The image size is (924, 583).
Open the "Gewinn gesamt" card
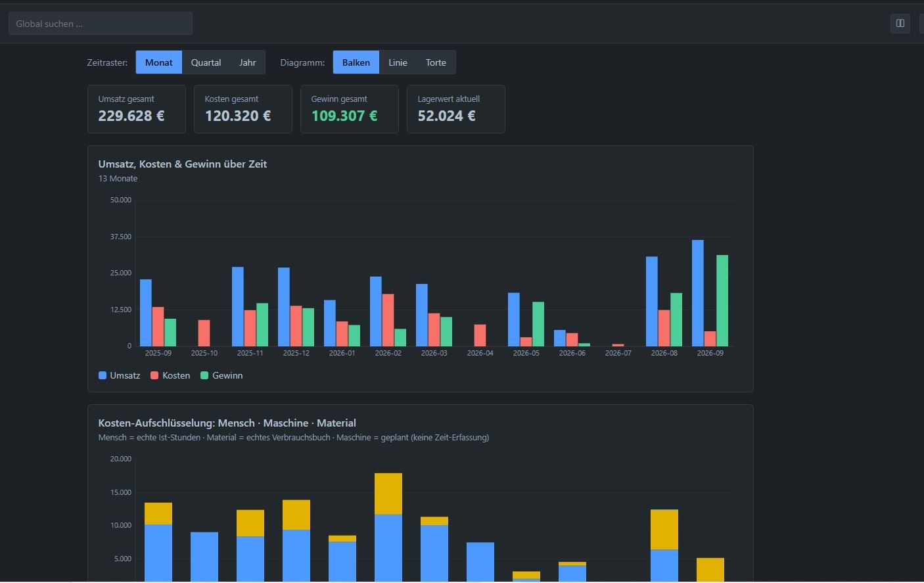point(350,109)
